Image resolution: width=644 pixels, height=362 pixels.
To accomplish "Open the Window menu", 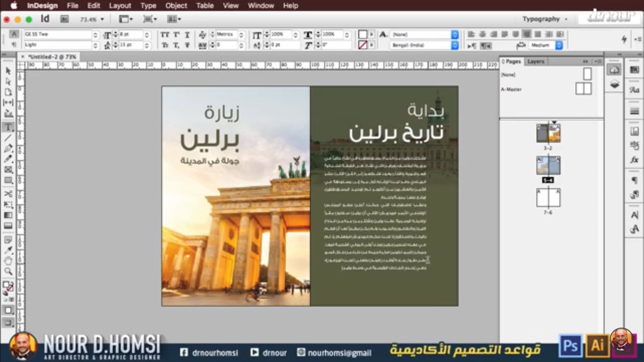I will (261, 5).
